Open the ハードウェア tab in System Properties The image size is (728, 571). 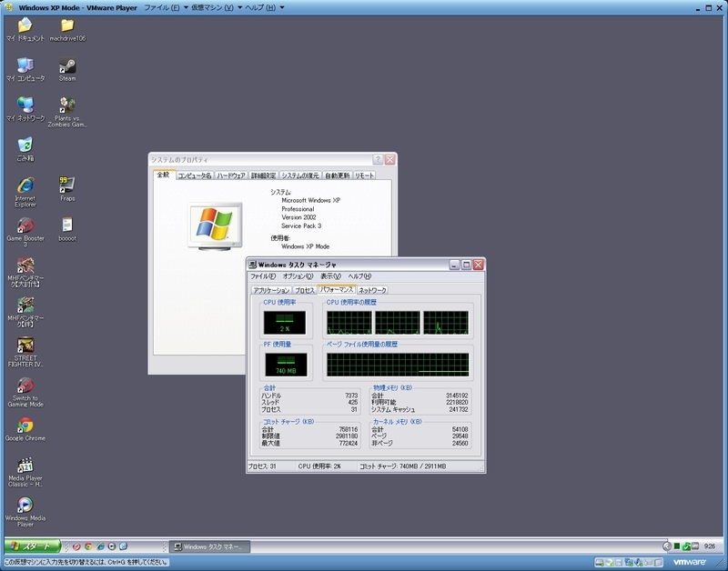pos(231,175)
